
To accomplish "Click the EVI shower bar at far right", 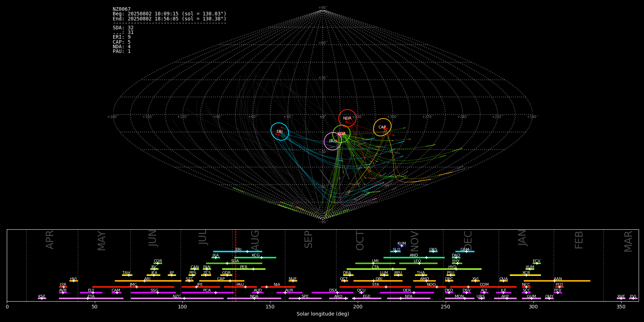I will tap(633, 298).
